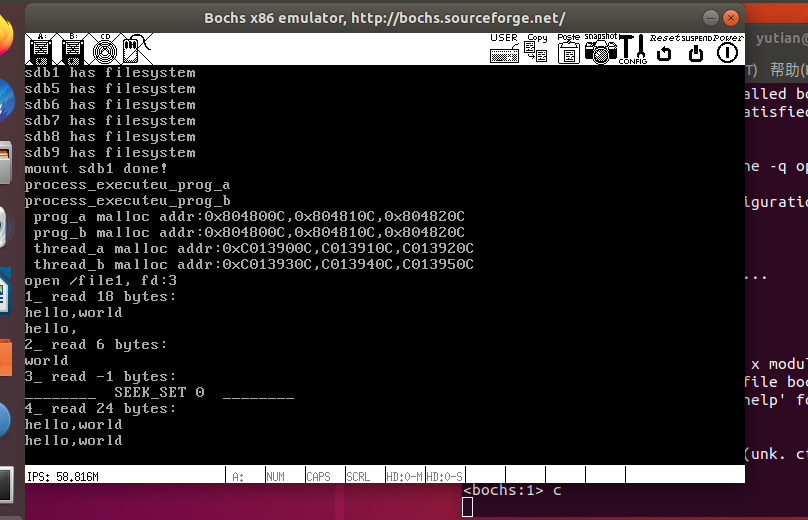
Task: Click the CAPS lock status indicator
Action: [323, 476]
